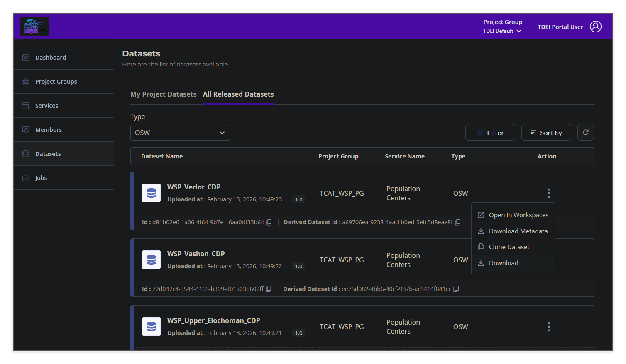Select the Members sidebar icon

pyautogui.click(x=26, y=129)
